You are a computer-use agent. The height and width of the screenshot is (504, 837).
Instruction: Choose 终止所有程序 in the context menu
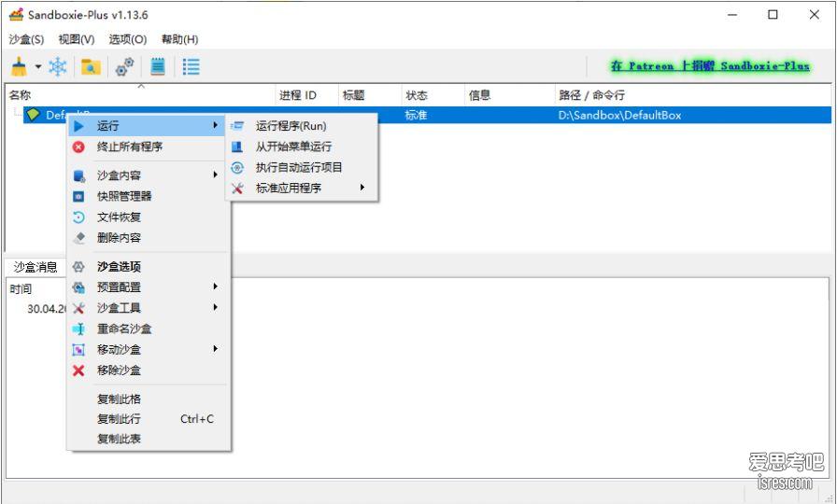pyautogui.click(x=130, y=147)
